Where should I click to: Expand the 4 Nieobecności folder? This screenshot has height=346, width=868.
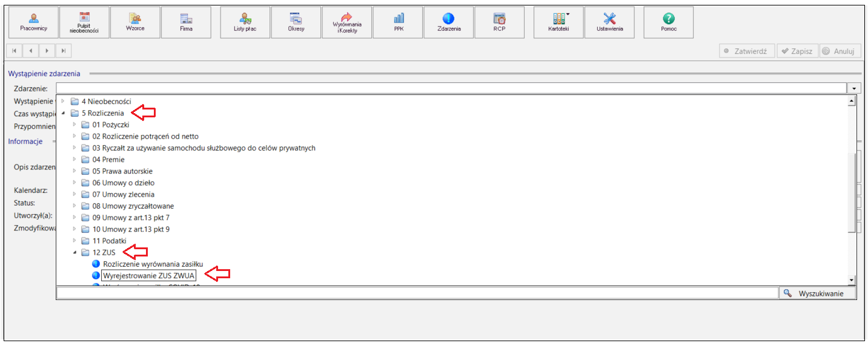[62, 102]
